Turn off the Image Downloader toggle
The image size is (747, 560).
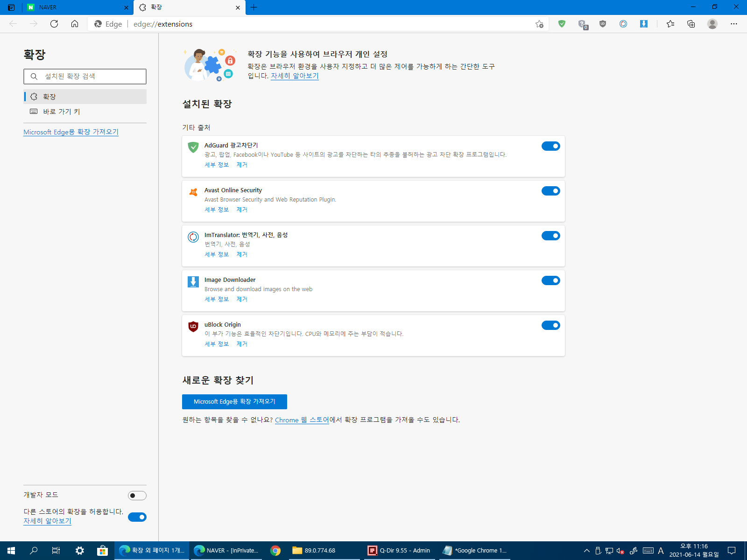coord(551,280)
